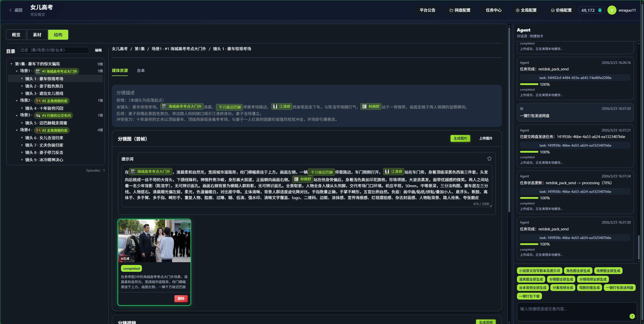Click the gear icon beside 全局配置
The height and width of the screenshot is (324, 644).
(x=517, y=10)
